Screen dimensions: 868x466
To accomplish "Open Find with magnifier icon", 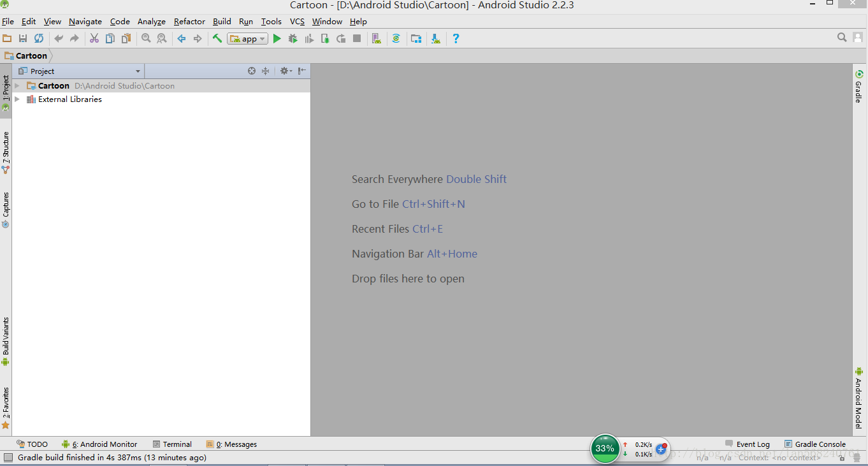I will click(x=146, y=38).
